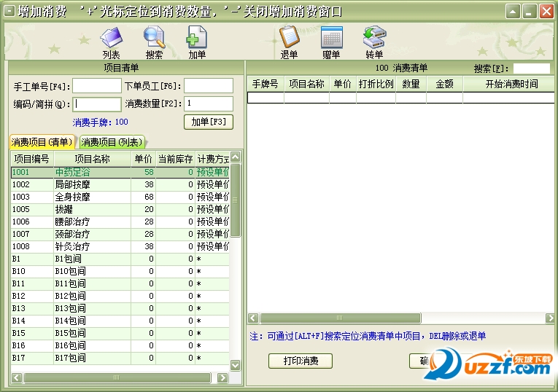This screenshot has height=392, width=558.
Task: Click the 退单 return order icon
Action: coord(289,42)
